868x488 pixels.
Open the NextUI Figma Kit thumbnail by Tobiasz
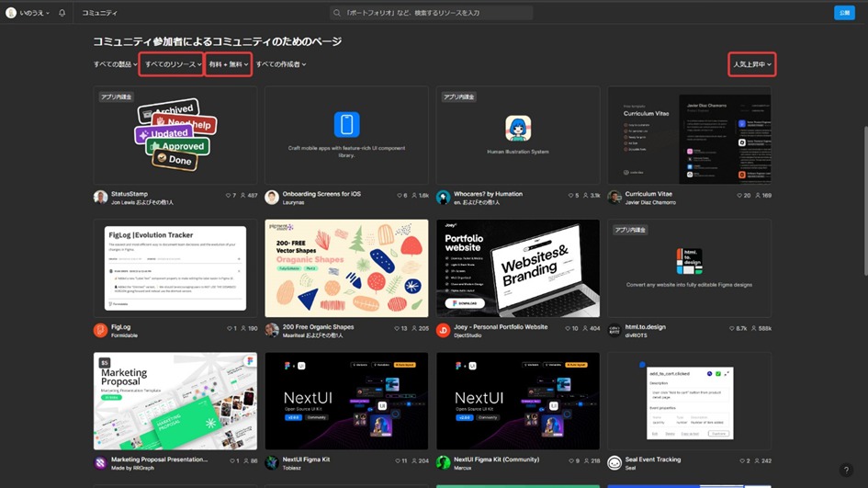pos(346,401)
